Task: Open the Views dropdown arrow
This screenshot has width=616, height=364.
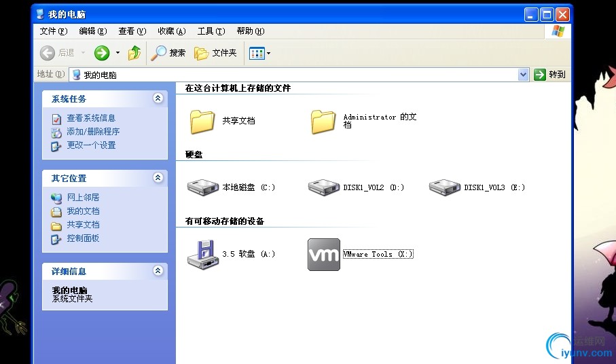Action: pos(269,53)
